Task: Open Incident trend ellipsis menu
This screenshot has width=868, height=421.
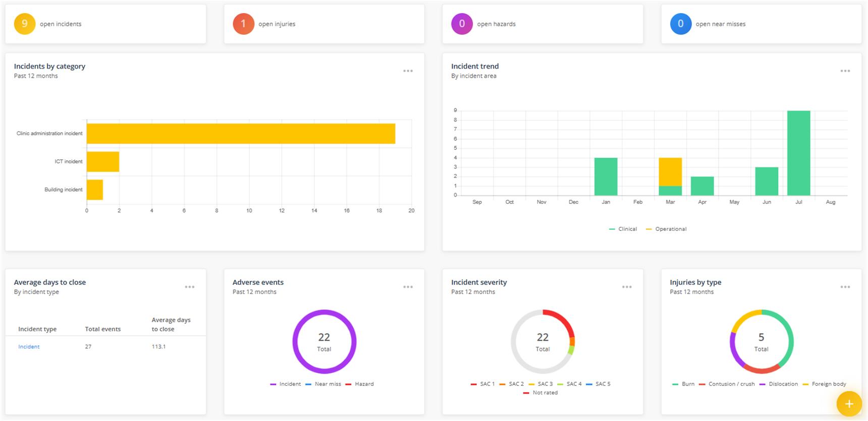Action: click(845, 71)
